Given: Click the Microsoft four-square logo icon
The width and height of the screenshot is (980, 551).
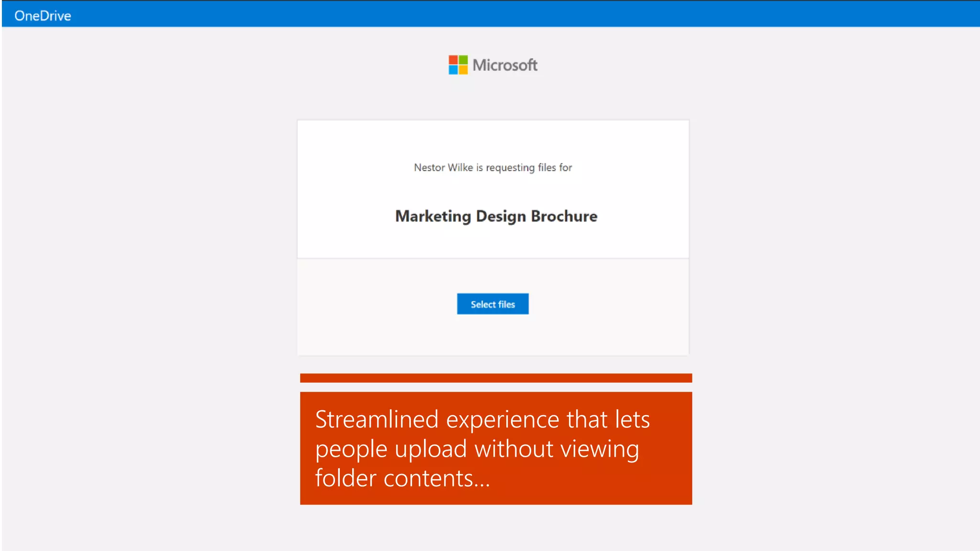Looking at the screenshot, I should point(458,65).
